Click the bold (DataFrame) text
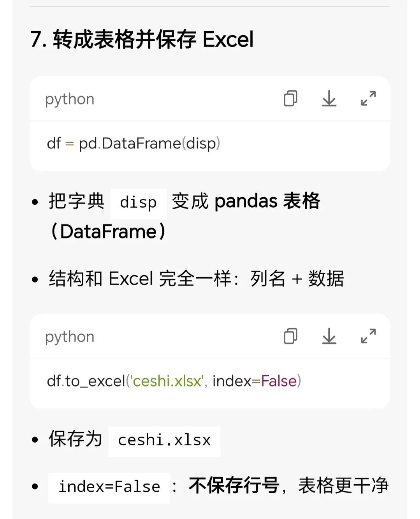Viewport: 420px width, 519px height. pos(108,232)
